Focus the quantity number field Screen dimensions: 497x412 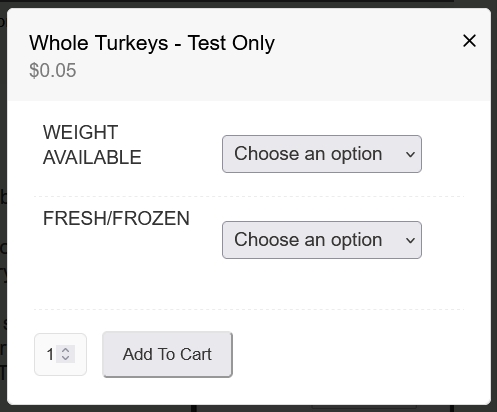point(60,354)
